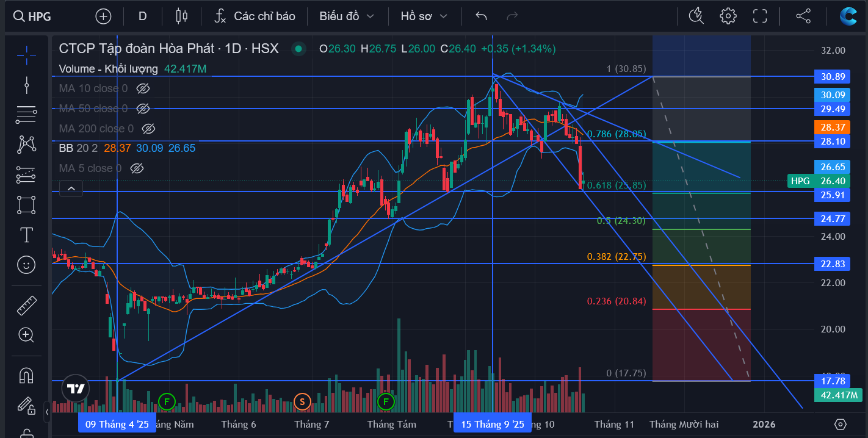868x438 pixels.
Task: Click the orange 28.37 BB basis label
Action: click(833, 127)
